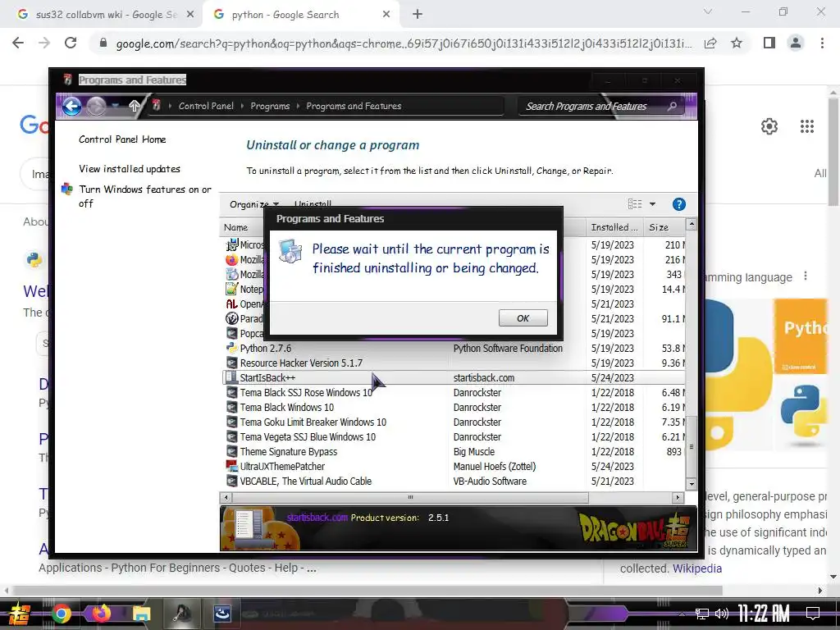Click the volume icon in system tray
Screen dimensions: 840x630
tap(721, 614)
